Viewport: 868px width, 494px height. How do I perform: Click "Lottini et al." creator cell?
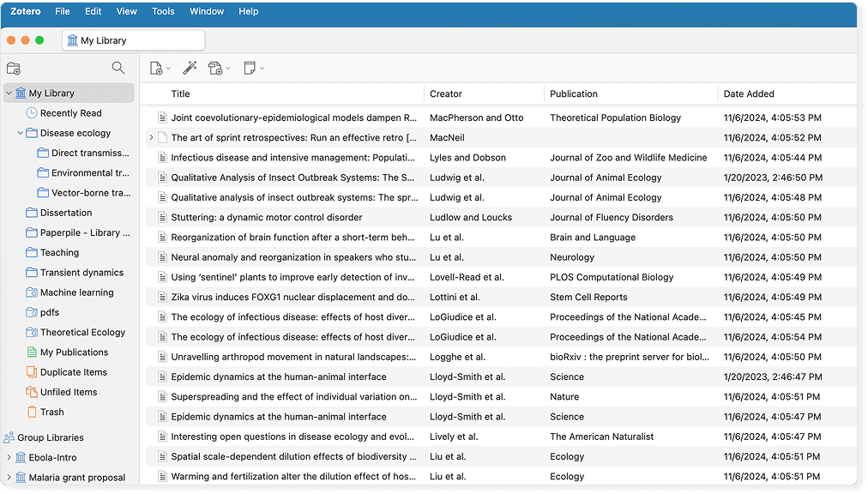point(455,298)
